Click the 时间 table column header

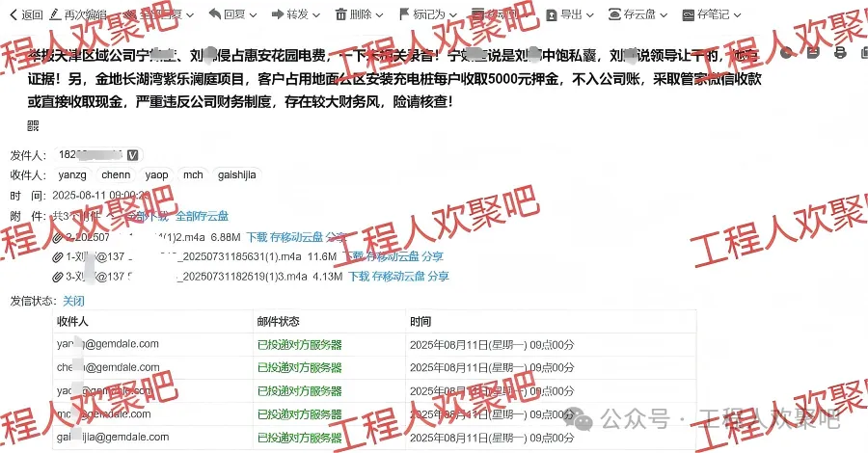(420, 321)
